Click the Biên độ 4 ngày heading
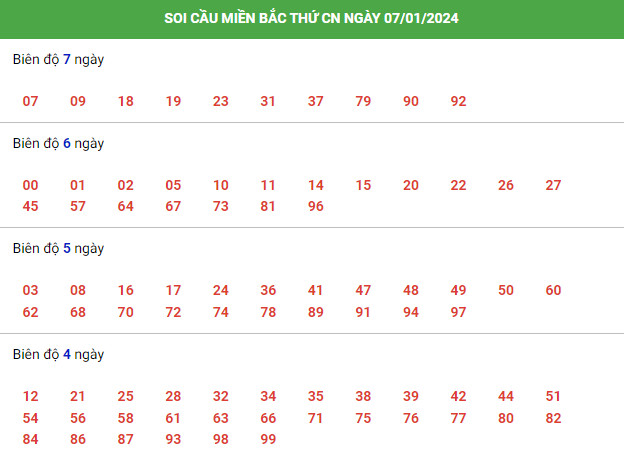This screenshot has height=459, width=624. [x=58, y=355]
